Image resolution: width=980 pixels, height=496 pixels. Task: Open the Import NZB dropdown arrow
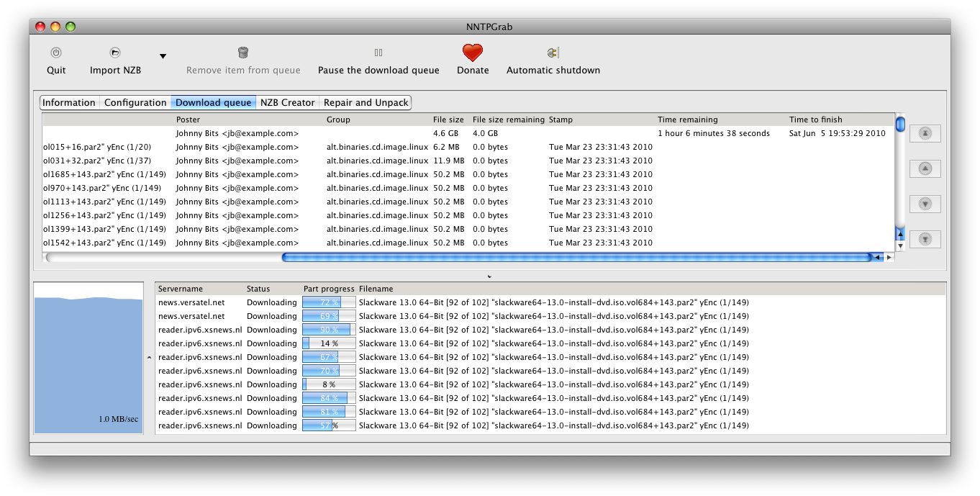163,56
